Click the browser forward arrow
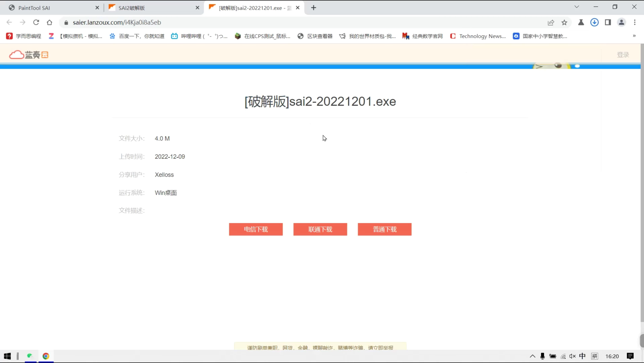Viewport: 644px width, 363px height. coord(23,23)
